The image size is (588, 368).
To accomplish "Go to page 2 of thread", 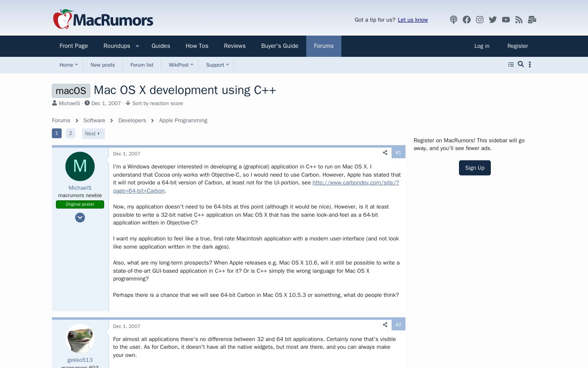I will click(x=71, y=133).
